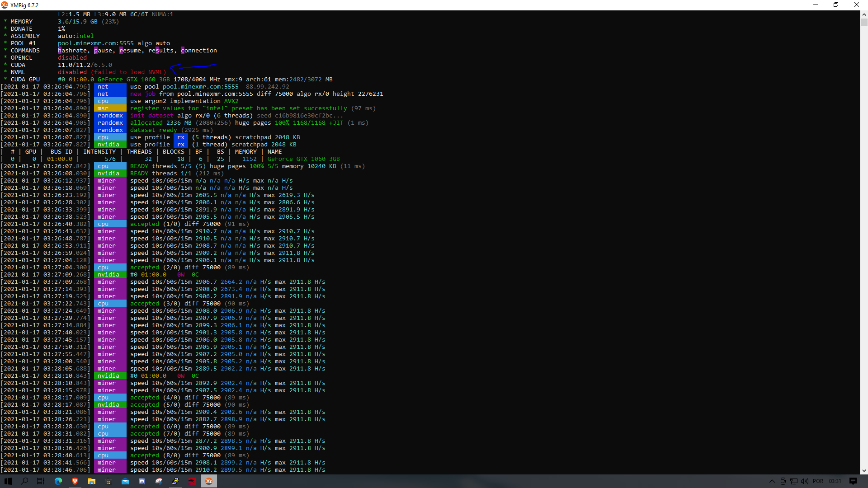Open the window menu via XMRig title icon
Screen dimensions: 868x488
pos(5,5)
